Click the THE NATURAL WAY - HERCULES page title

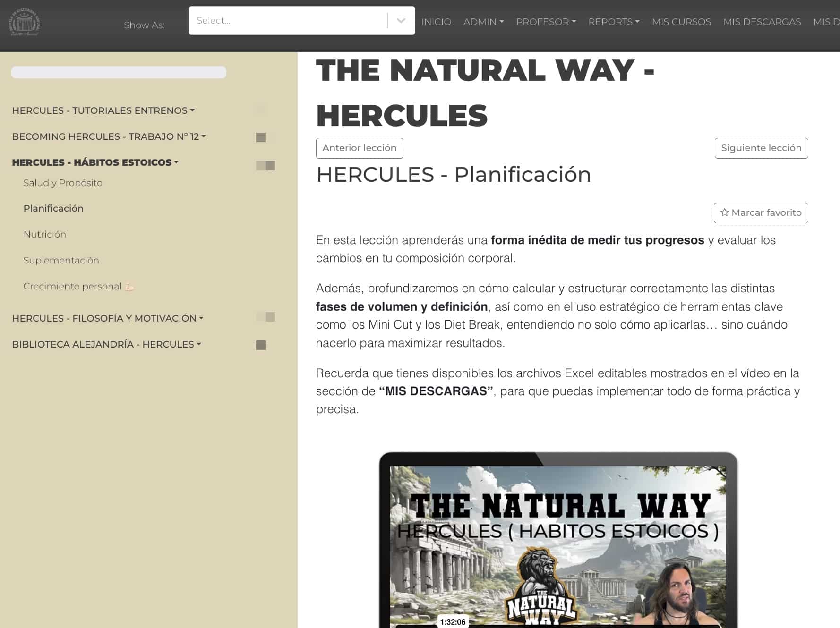[485, 93]
